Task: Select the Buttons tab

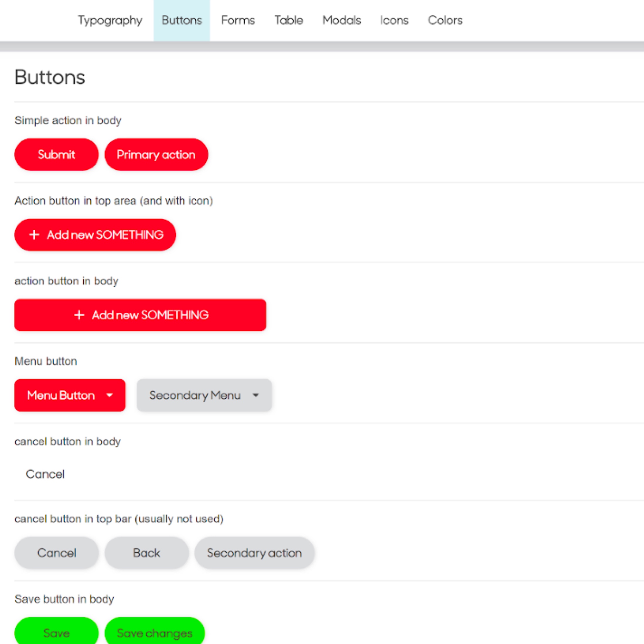Action: click(182, 20)
